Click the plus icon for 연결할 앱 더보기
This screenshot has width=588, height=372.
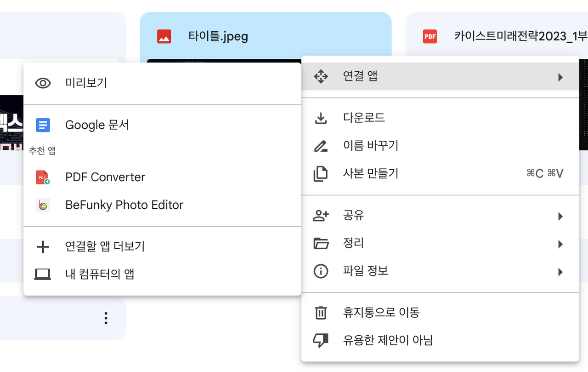[43, 247]
